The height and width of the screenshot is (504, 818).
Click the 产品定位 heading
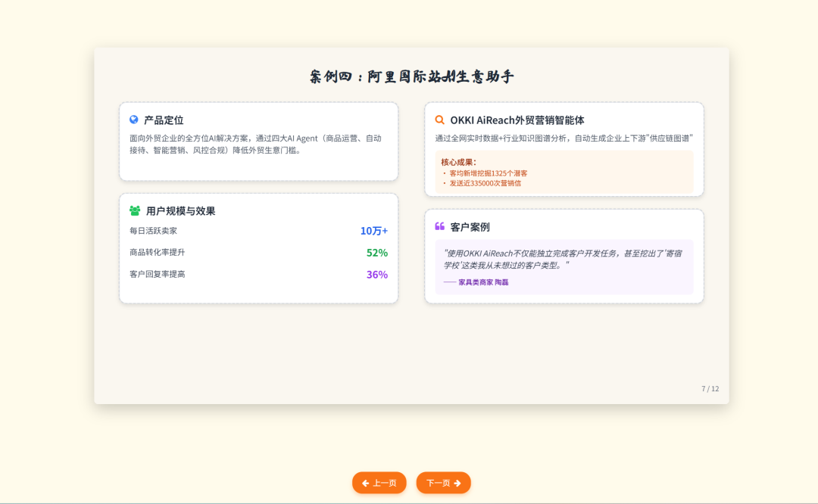tap(164, 120)
